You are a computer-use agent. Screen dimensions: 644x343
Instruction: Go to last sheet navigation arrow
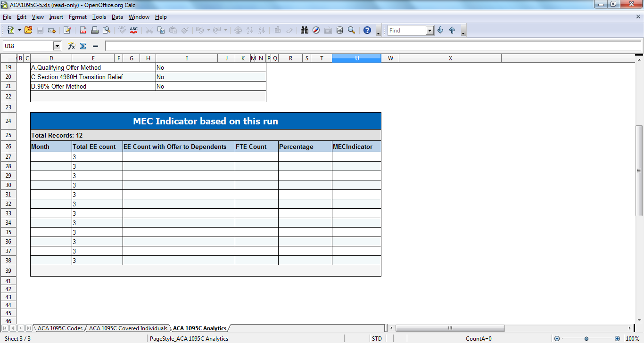click(x=29, y=328)
